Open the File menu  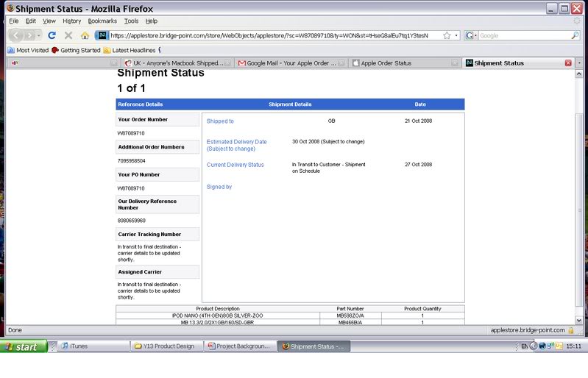13,21
